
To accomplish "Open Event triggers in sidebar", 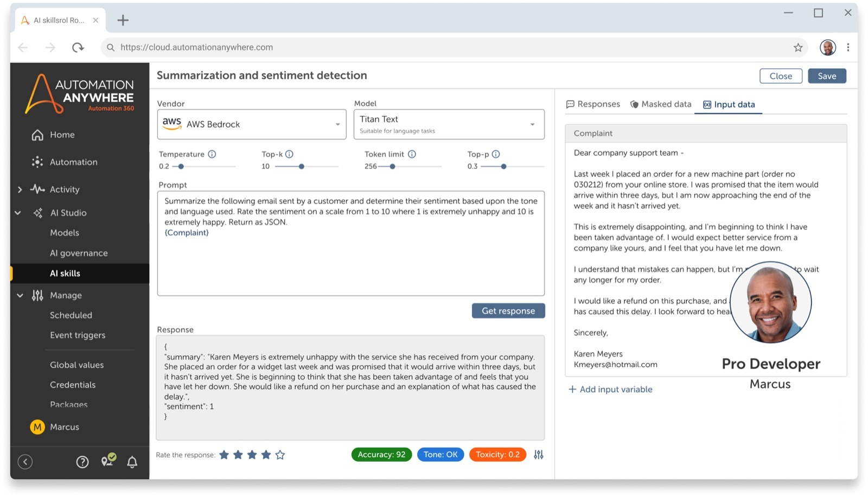I will (78, 335).
